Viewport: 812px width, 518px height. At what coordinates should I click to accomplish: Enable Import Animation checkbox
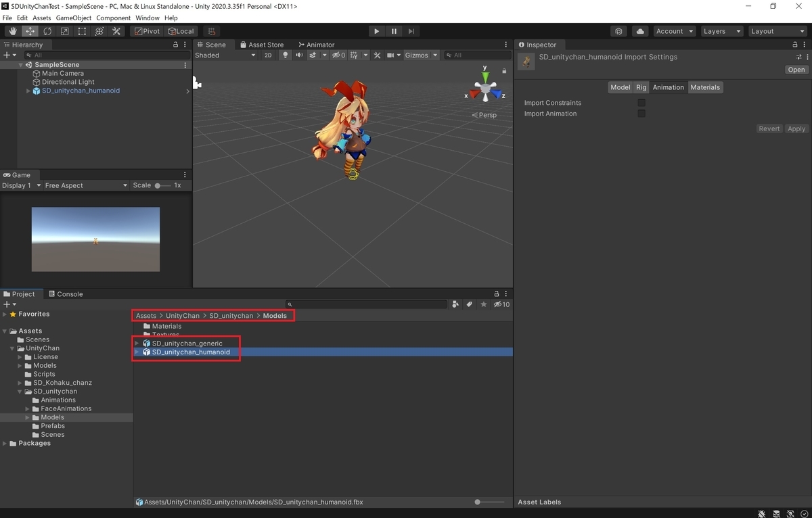pos(641,114)
